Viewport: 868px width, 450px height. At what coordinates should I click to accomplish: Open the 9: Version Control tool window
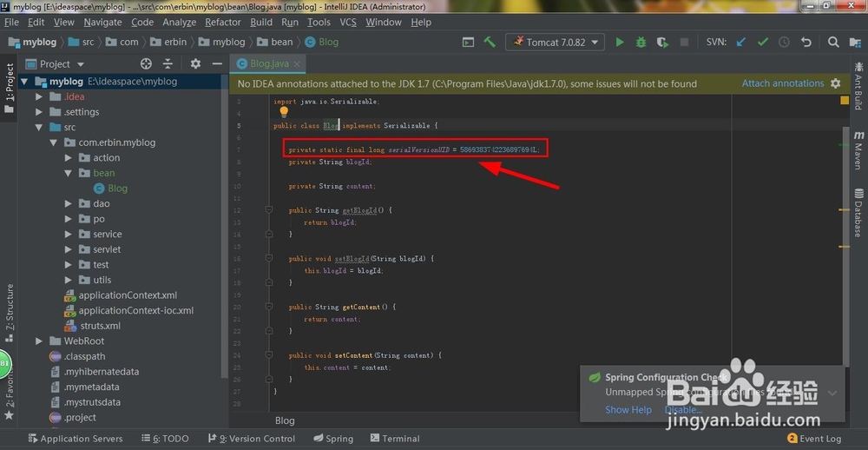coord(252,439)
